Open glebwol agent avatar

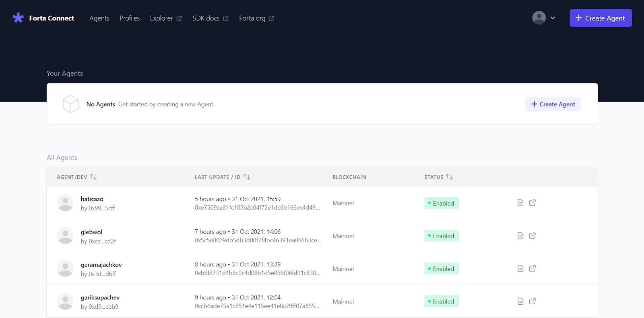pos(65,236)
